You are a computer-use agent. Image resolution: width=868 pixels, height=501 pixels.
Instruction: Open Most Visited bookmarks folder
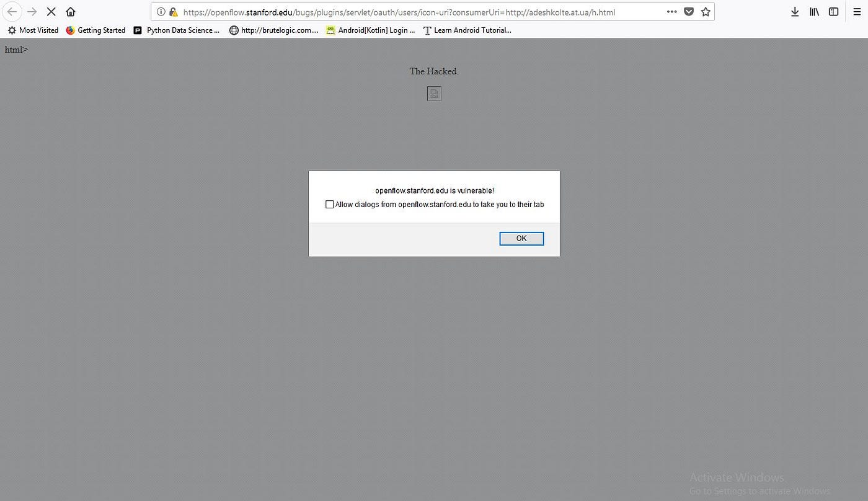(33, 30)
